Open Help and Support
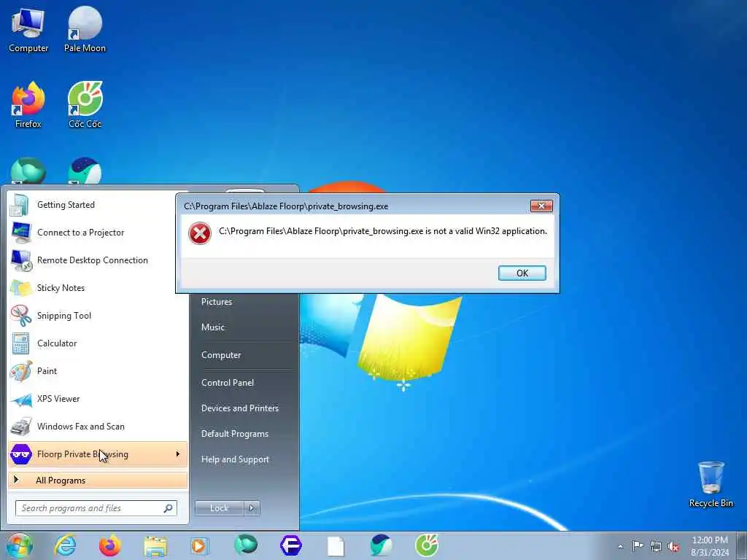 pos(235,459)
